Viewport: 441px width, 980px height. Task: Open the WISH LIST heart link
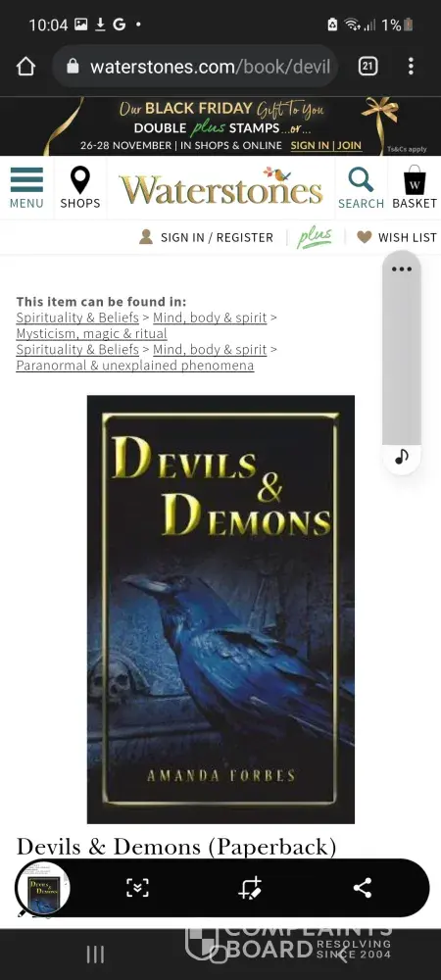tap(396, 237)
